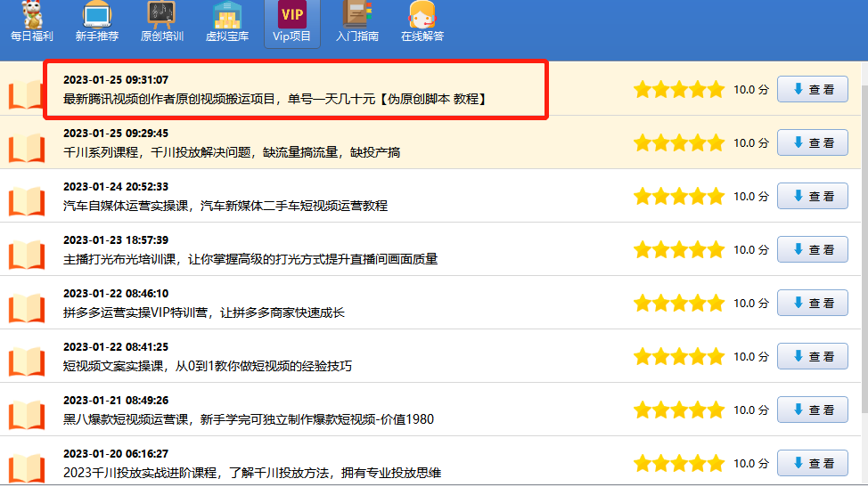Click timestamp 2023-01-23 18:57:39
Viewport: 868px width, 495px height.
coord(116,240)
